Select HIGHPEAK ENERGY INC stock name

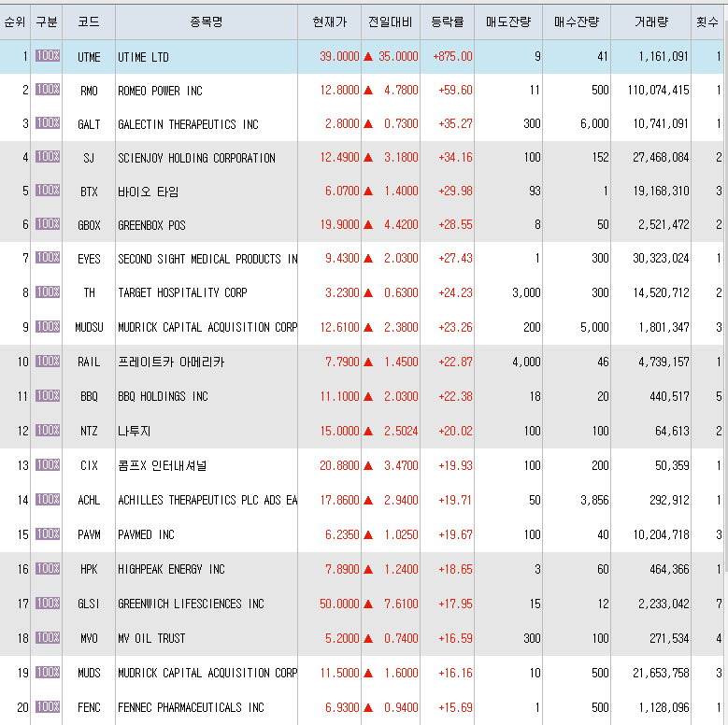click(x=171, y=569)
